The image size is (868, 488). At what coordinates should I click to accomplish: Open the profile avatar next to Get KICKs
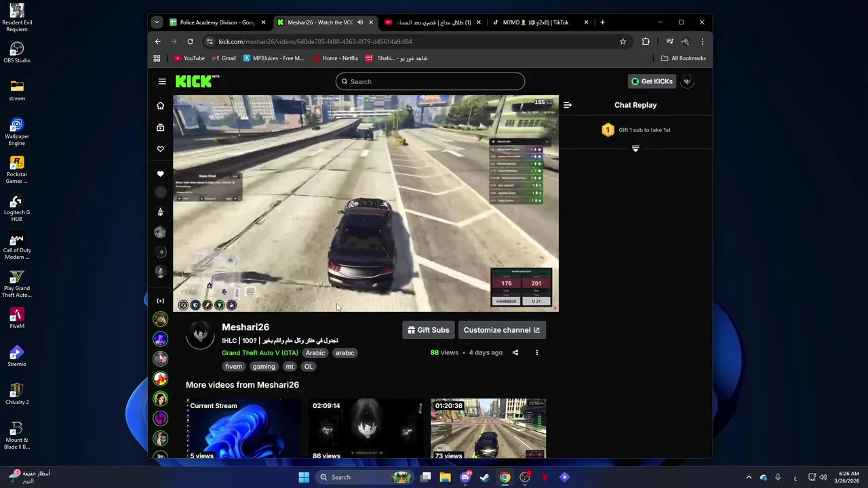tap(687, 81)
